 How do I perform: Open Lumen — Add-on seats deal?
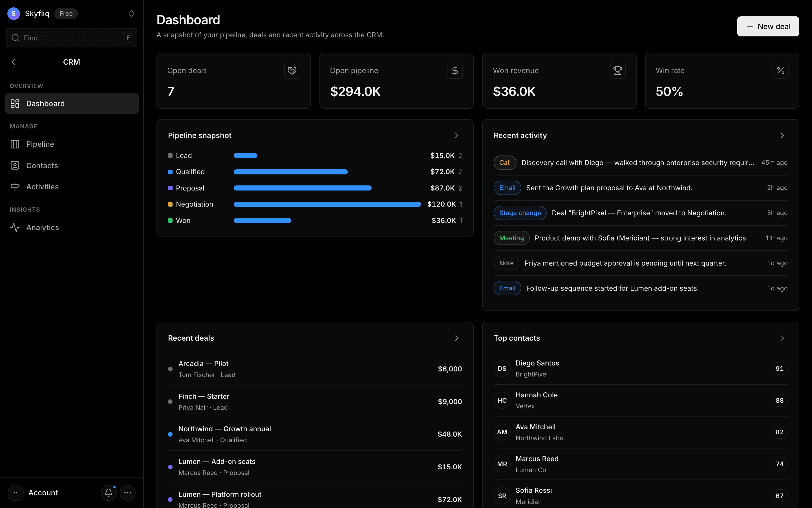tap(315, 467)
